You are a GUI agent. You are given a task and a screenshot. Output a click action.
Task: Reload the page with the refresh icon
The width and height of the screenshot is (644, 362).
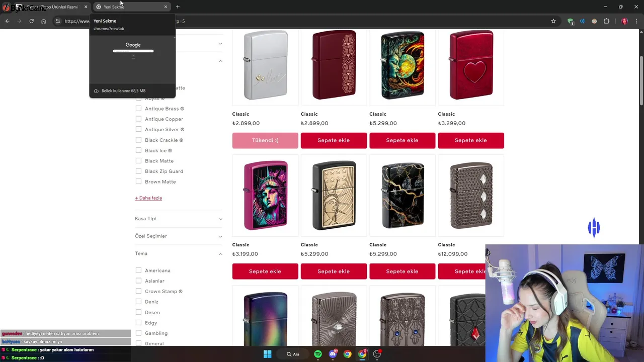[x=31, y=21]
